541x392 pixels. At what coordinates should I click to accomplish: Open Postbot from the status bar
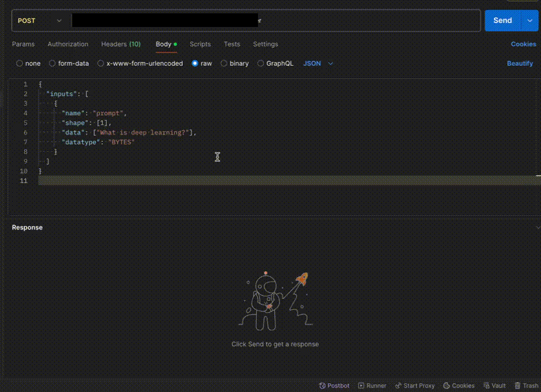(x=334, y=385)
